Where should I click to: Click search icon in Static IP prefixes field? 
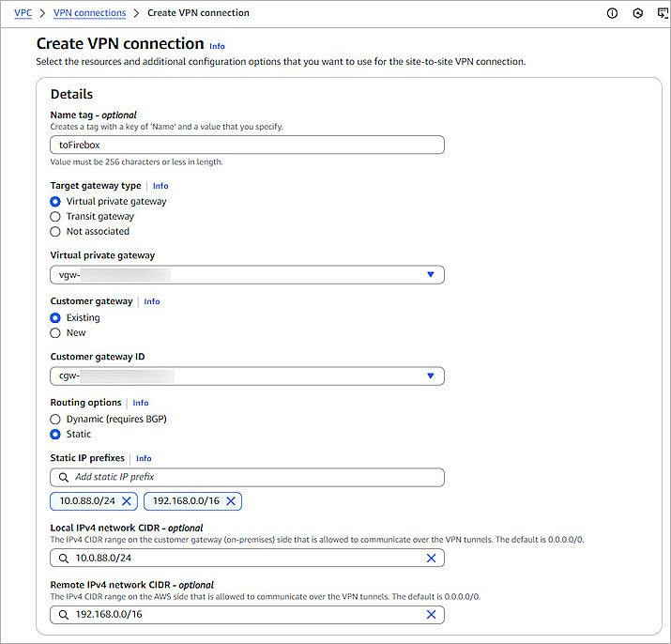tap(63, 477)
